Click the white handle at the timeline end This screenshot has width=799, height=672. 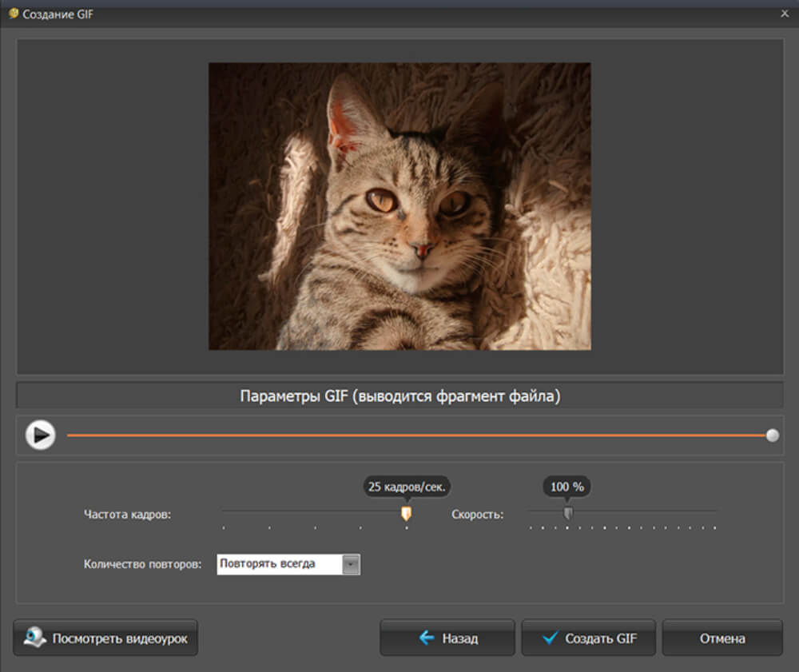[x=772, y=435]
